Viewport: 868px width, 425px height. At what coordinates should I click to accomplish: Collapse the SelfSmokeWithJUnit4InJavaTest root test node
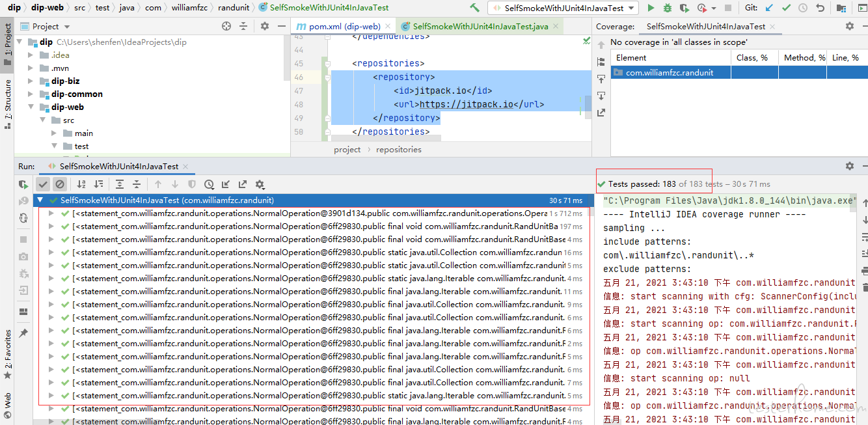click(40, 200)
